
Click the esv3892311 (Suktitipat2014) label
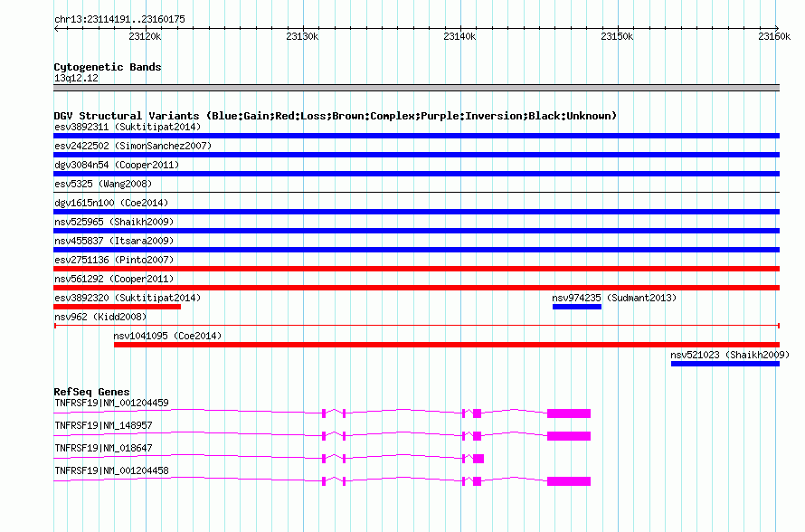click(x=128, y=127)
